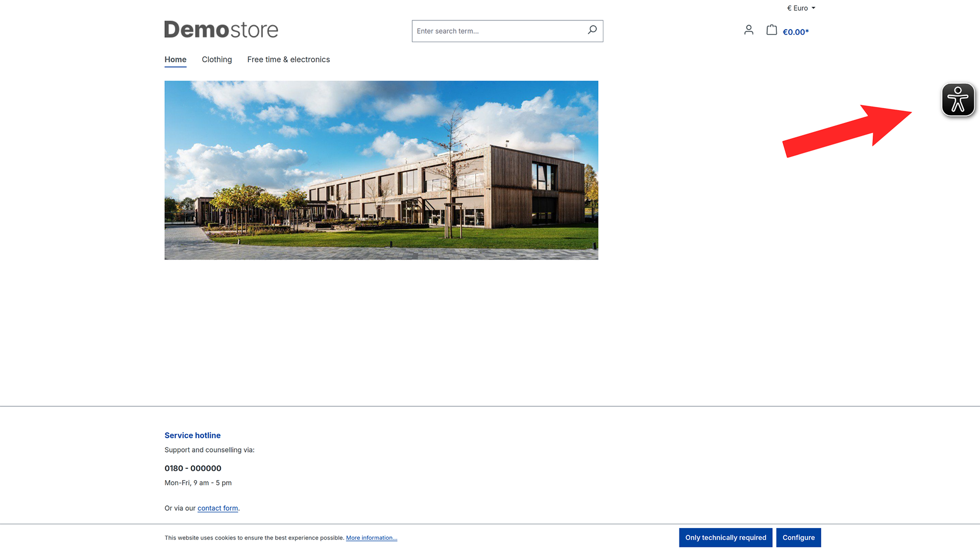Select the 0180 - 000000 phone number
This screenshot has height=551, width=980.
tap(193, 468)
